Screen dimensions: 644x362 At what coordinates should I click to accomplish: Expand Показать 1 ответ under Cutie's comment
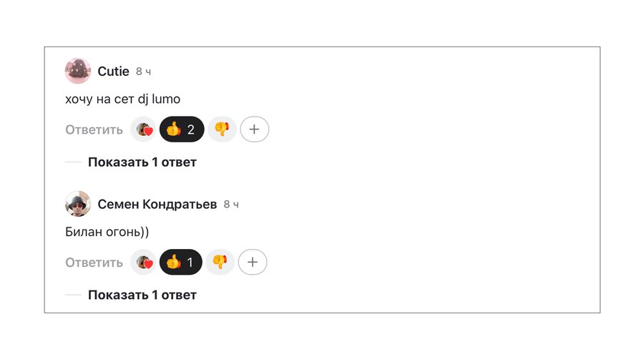[142, 162]
